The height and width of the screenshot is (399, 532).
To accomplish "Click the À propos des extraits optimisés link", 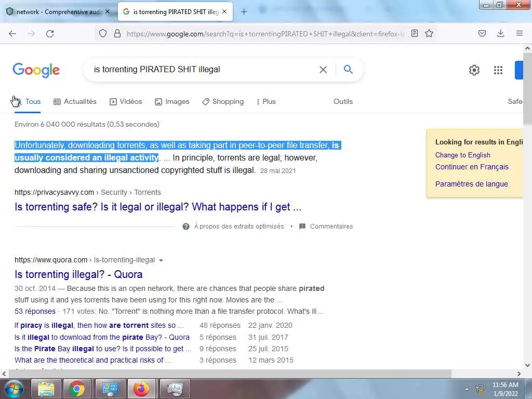I will pyautogui.click(x=239, y=227).
